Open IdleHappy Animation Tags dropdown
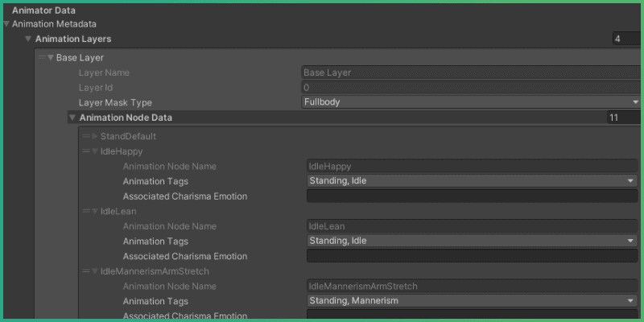 click(x=472, y=181)
